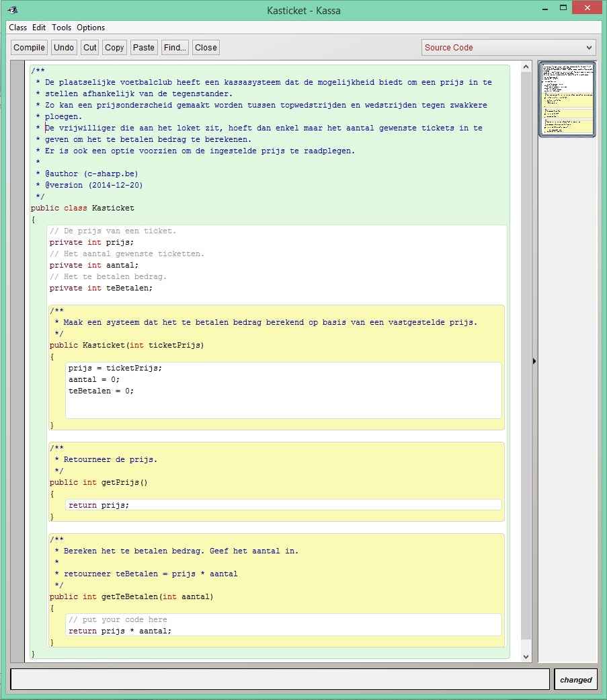Click the BlueJ app icon in title bar
This screenshot has height=700, width=607.
(x=13, y=10)
